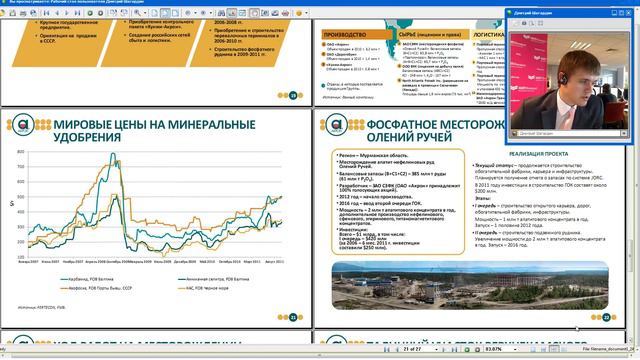Open the binoculars find icon
640x360 pixels.
[221, 13]
